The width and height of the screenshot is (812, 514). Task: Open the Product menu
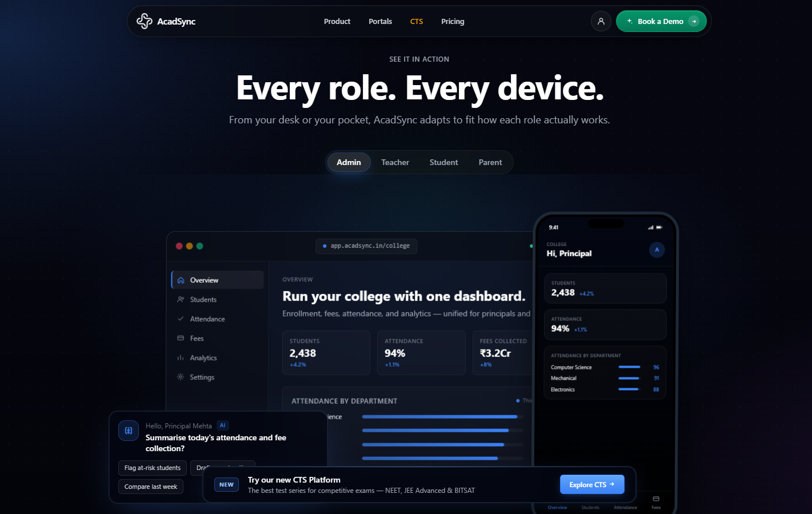tap(337, 21)
